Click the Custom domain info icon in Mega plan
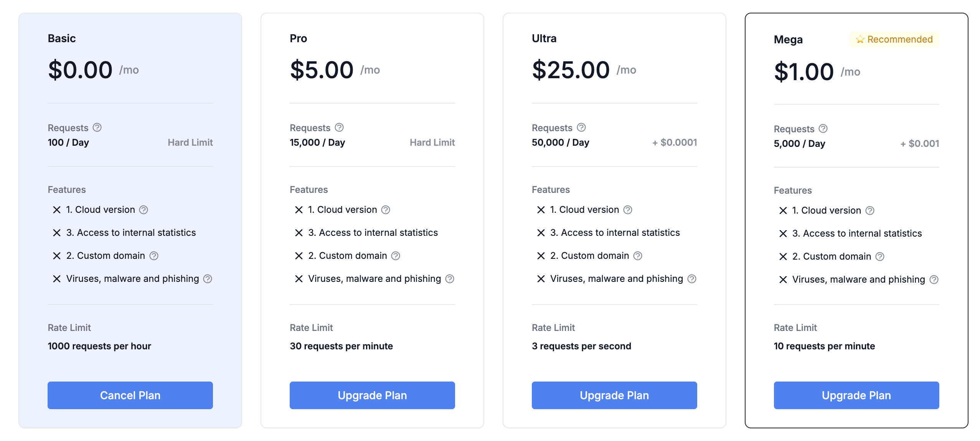980x441 pixels. pos(880,257)
